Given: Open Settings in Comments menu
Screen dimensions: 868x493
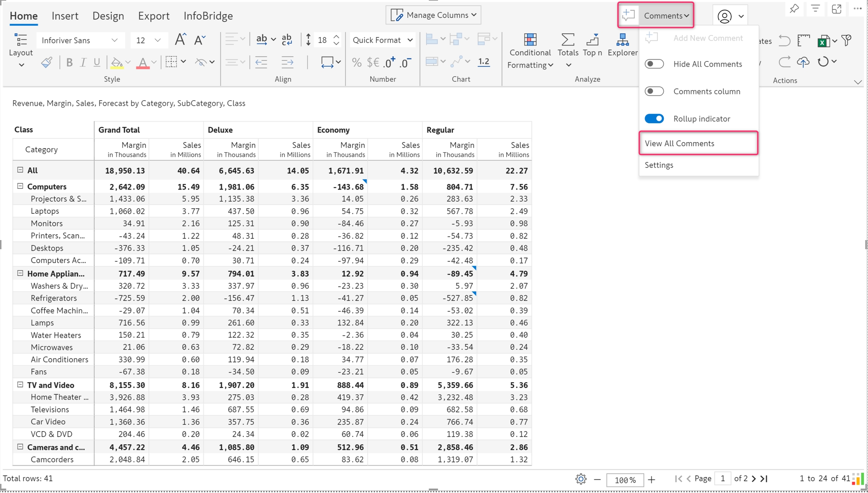Looking at the screenshot, I should click(x=659, y=165).
